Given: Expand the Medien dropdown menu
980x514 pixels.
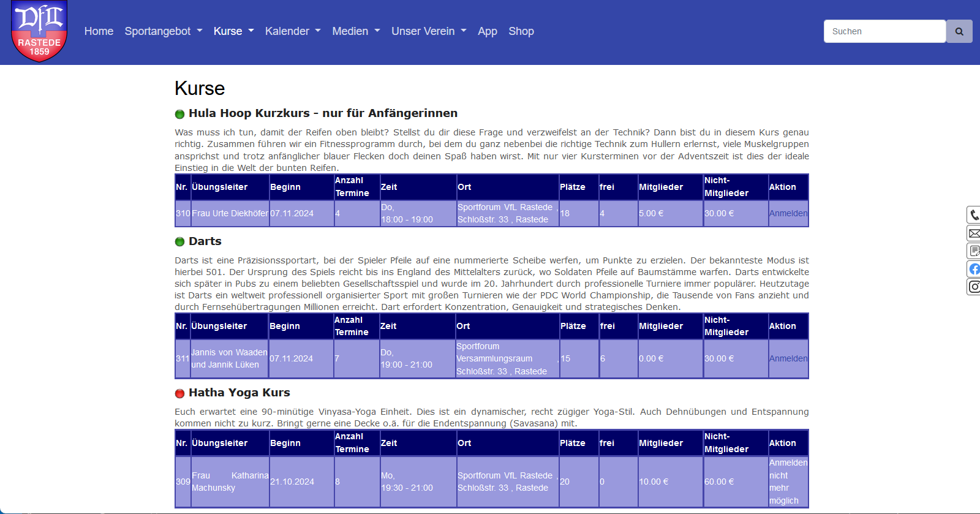Looking at the screenshot, I should [356, 31].
